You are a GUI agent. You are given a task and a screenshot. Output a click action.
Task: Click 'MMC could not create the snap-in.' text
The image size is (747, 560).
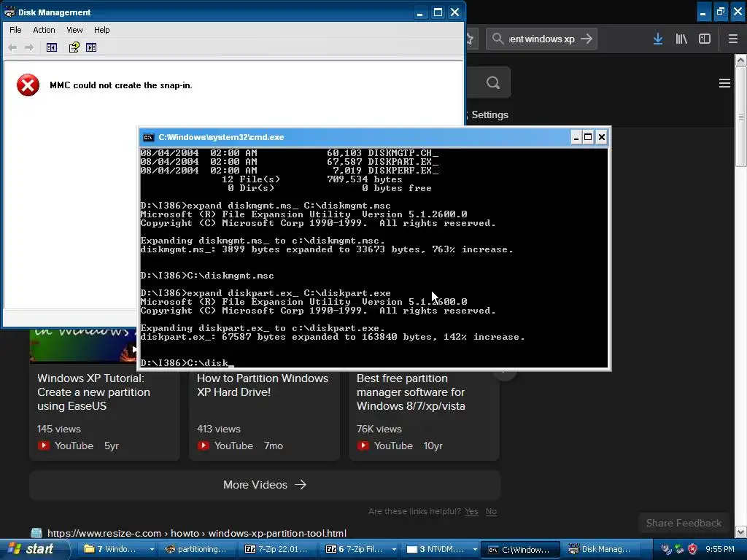click(x=121, y=85)
